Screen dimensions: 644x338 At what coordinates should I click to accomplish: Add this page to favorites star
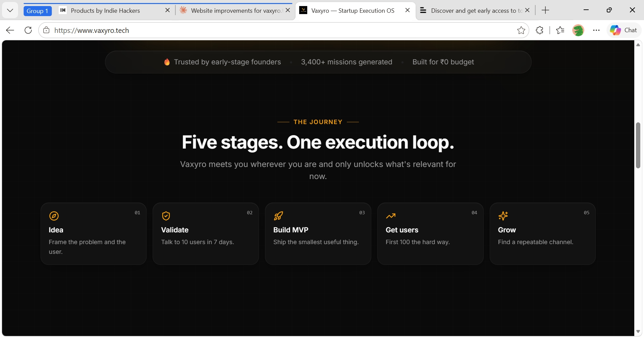521,30
